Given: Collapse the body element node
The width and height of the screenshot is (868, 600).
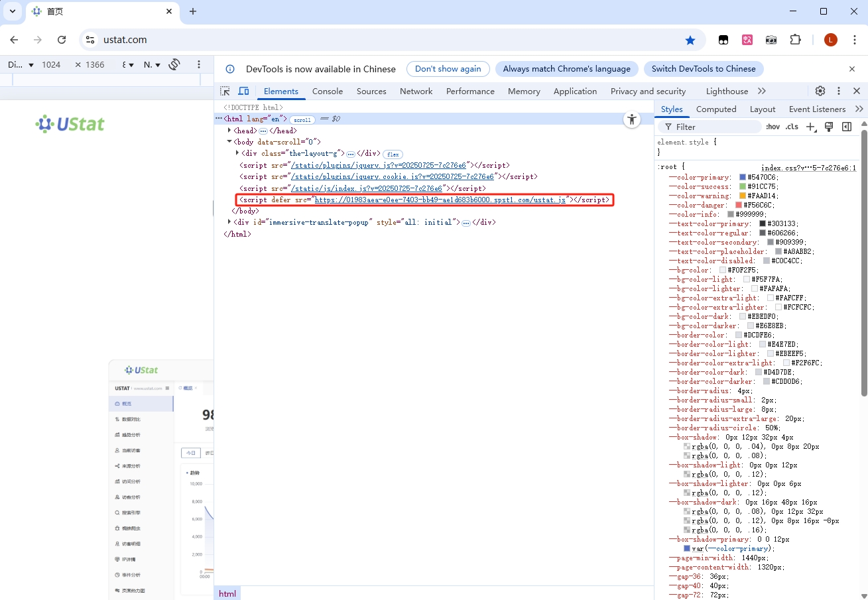Looking at the screenshot, I should click(229, 142).
